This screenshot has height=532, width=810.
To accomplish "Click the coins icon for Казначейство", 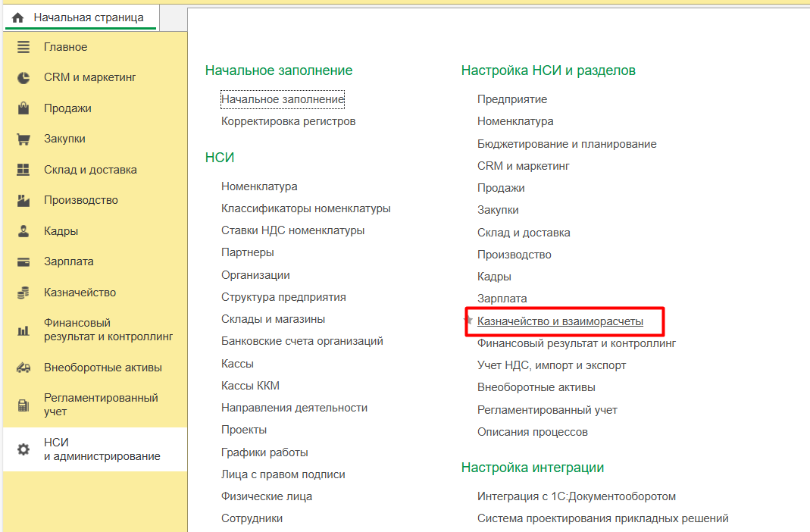I will [x=23, y=293].
